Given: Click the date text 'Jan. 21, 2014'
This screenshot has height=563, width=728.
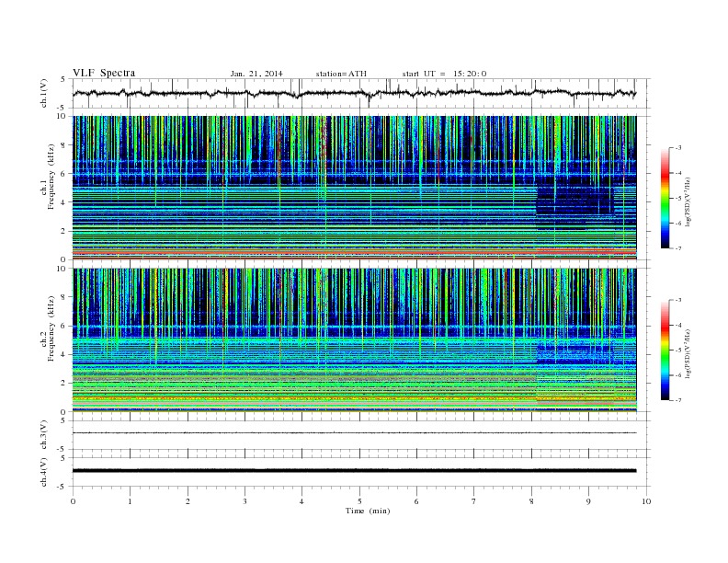Looking at the screenshot, I should coord(256,74).
